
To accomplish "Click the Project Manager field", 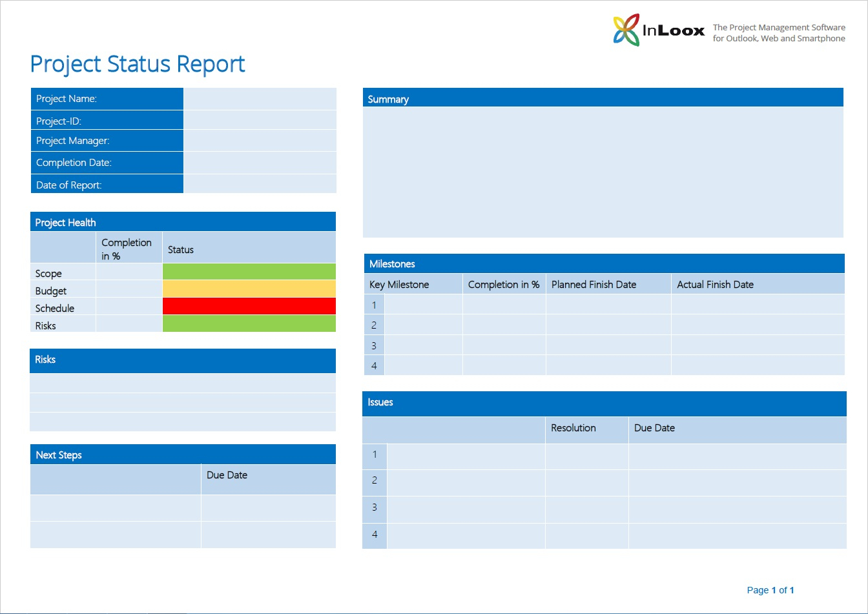I will pyautogui.click(x=260, y=140).
